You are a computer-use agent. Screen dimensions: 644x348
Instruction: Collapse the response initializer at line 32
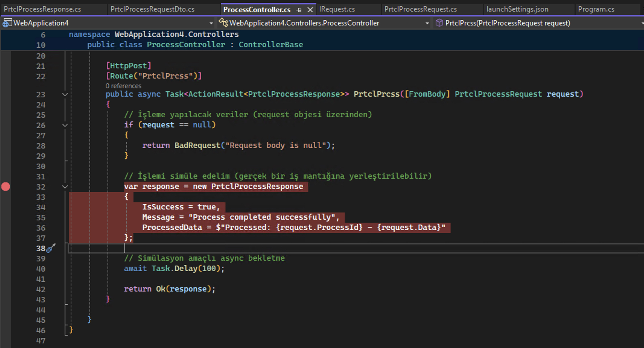(x=65, y=187)
